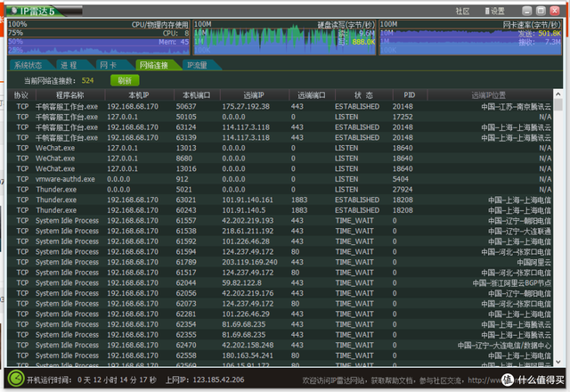Sort by the 本机端口 column header
Image resolution: width=570 pixels, height=392 pixels.
(197, 95)
